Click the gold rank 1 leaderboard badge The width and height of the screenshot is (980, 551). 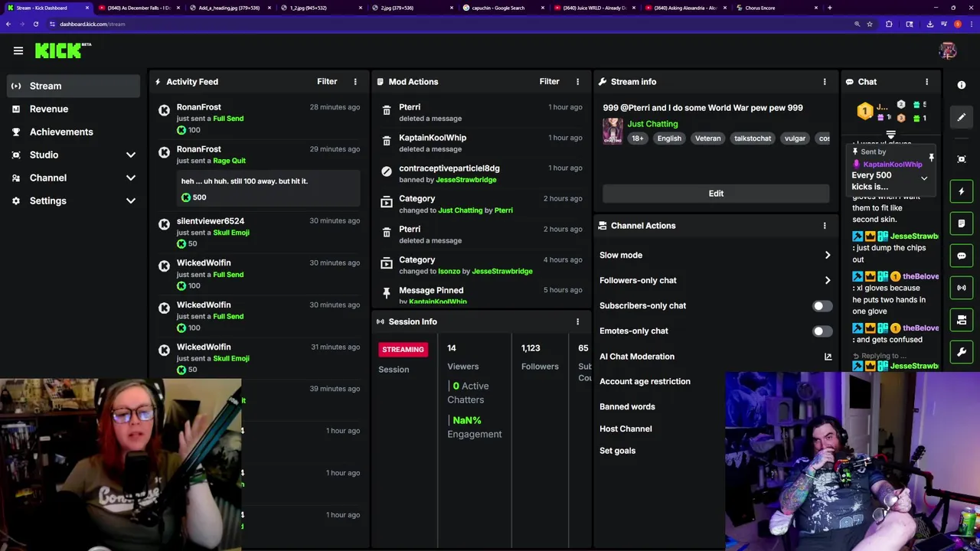tap(864, 112)
